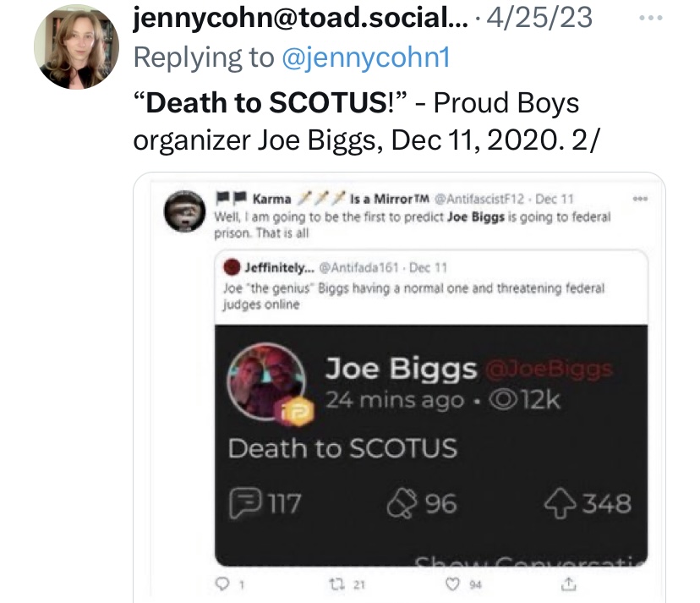Click the embedded heart like icon
Image resolution: width=700 pixels, height=603 pixels.
pyautogui.click(x=452, y=584)
